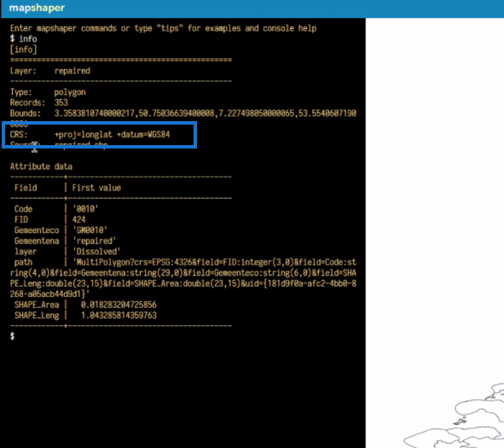Screen dimensions: 504x448
Task: Click the Bounds coordinates line
Action: pyautogui.click(x=182, y=113)
